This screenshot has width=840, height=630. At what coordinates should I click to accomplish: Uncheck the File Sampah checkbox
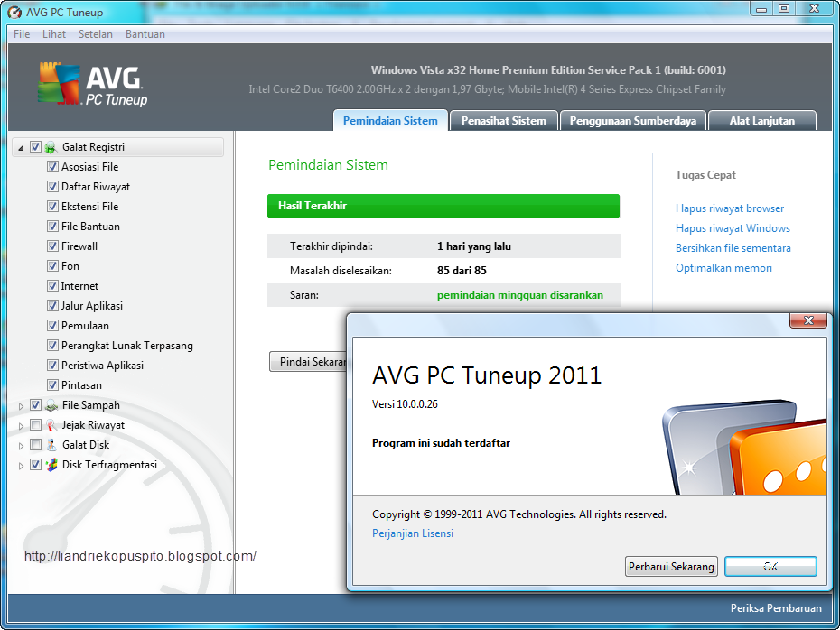35,405
